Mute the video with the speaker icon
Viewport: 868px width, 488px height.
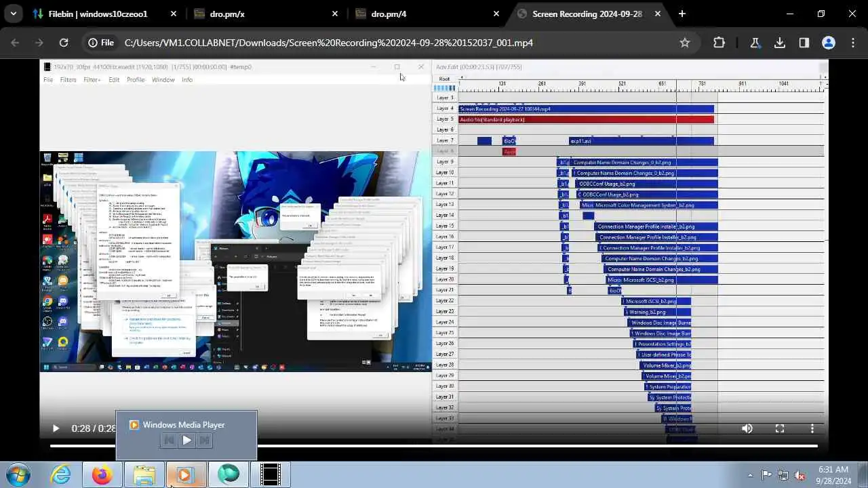tap(747, 428)
